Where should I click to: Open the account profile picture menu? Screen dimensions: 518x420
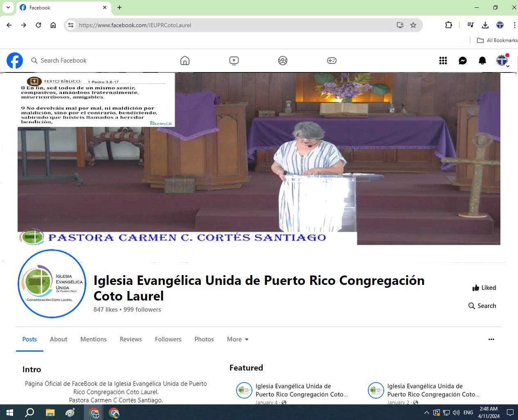pos(502,61)
